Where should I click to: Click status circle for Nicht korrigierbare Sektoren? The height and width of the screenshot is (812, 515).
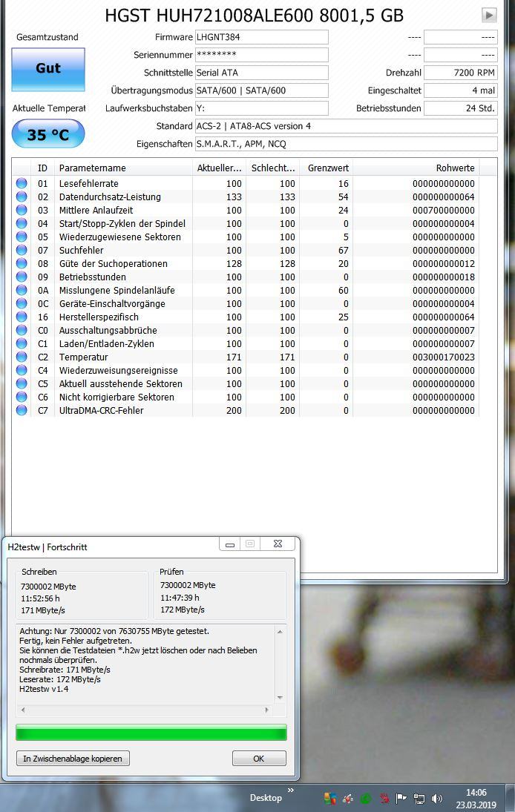[22, 397]
